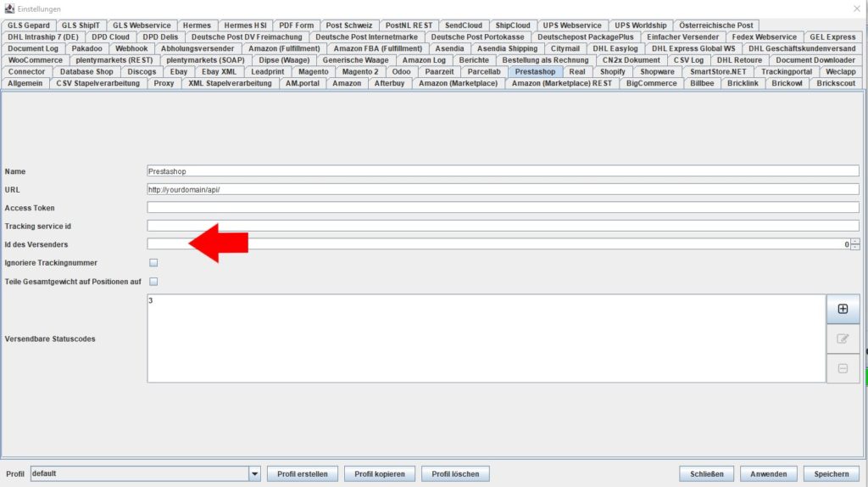Viewport: 868px width, 487px height.
Task: Apply settings with Anwenden button
Action: point(768,473)
